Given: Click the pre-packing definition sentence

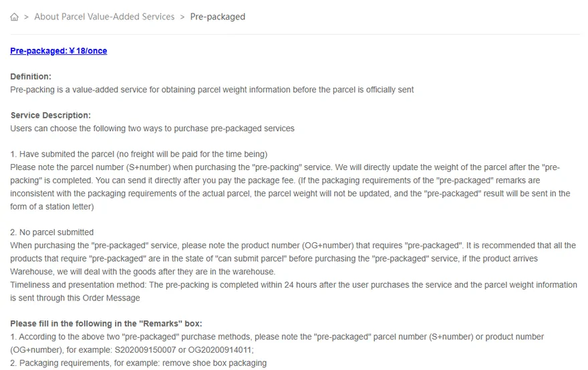Looking at the screenshot, I should [212, 90].
